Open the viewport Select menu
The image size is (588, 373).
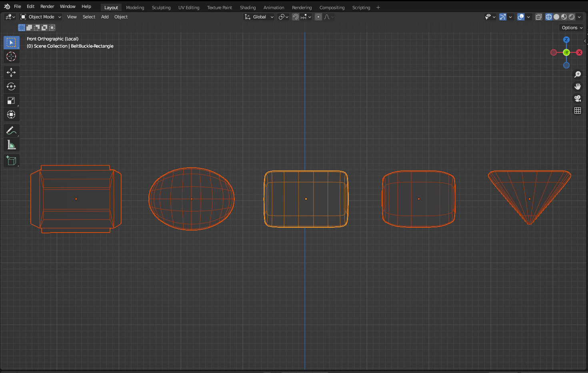pos(89,17)
